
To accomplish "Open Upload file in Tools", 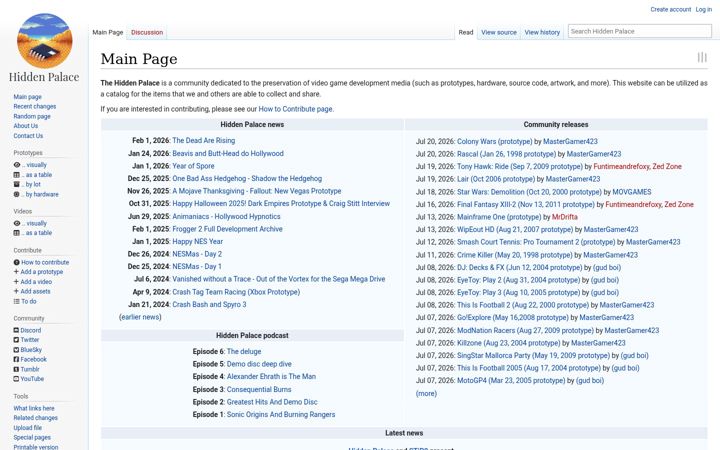I will click(28, 428).
